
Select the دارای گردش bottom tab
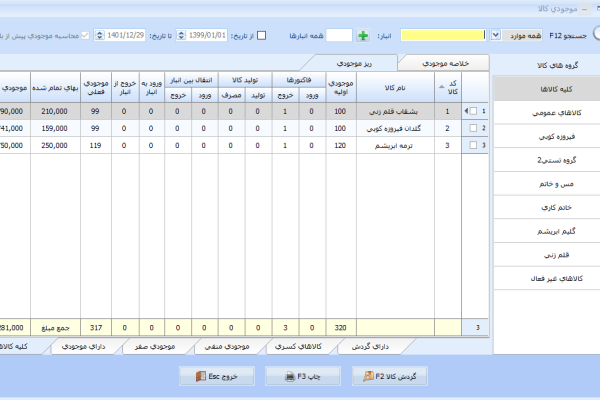(x=370, y=347)
